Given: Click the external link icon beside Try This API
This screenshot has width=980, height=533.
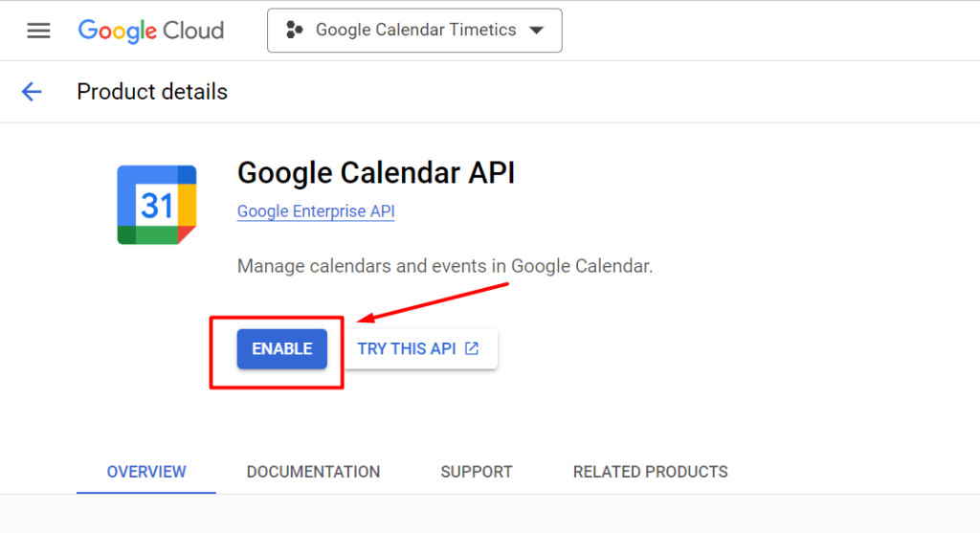Looking at the screenshot, I should coord(472,348).
